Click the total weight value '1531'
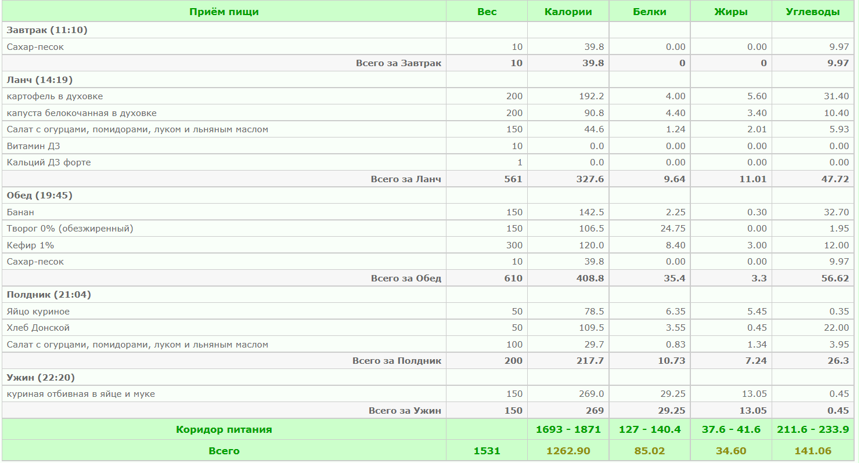 (487, 451)
